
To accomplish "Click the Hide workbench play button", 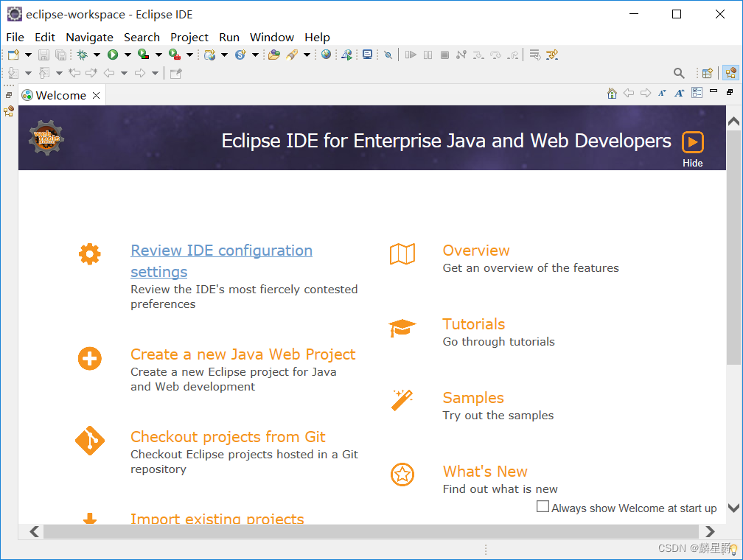I will click(x=693, y=142).
